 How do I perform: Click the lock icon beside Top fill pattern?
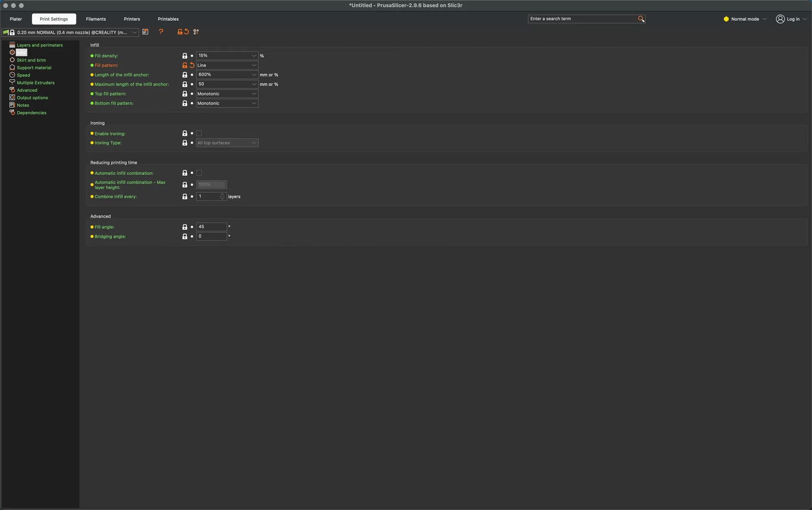(x=185, y=94)
